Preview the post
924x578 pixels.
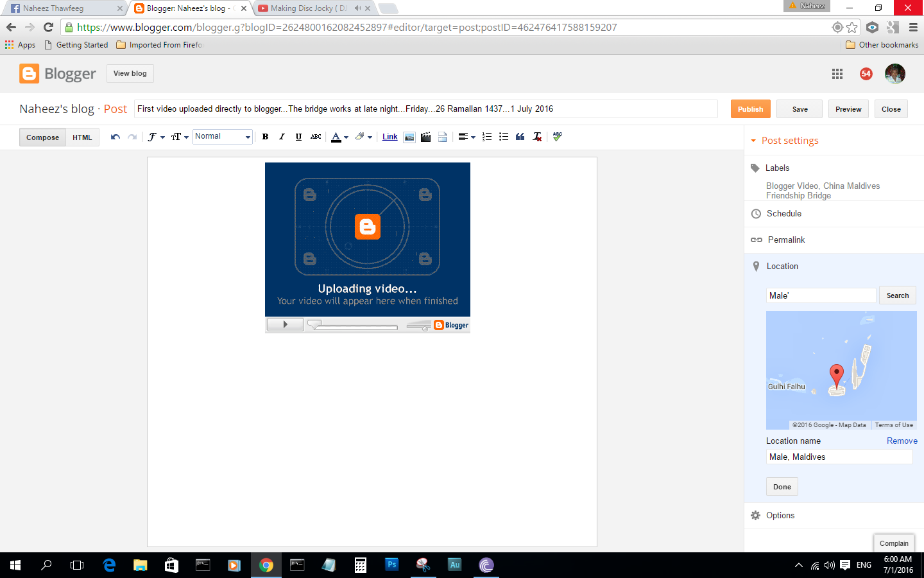(x=848, y=109)
